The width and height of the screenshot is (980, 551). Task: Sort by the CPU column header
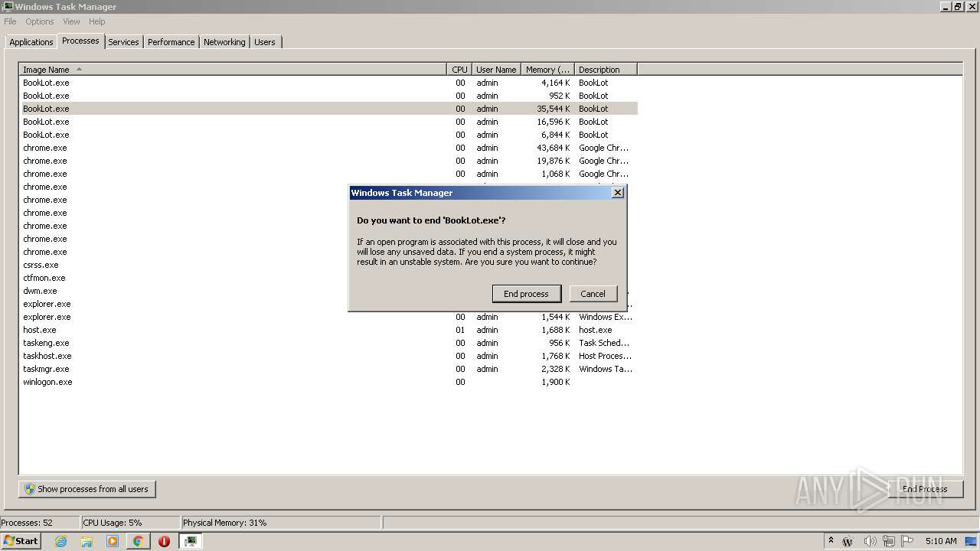point(459,70)
